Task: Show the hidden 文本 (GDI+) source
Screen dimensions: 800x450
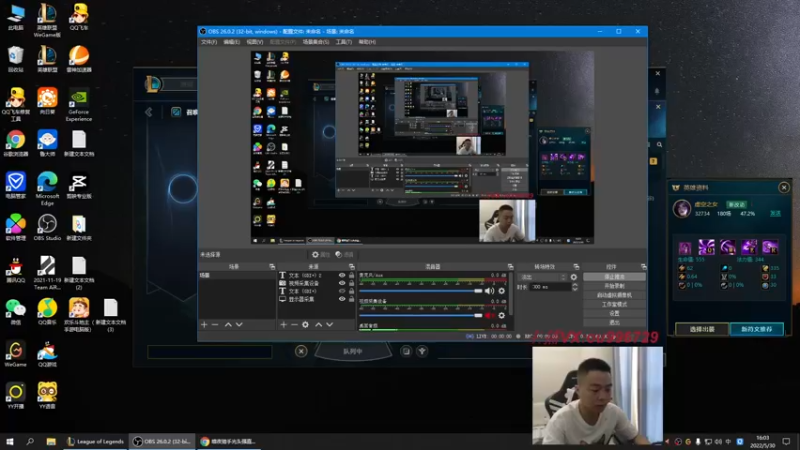Action: click(x=342, y=291)
